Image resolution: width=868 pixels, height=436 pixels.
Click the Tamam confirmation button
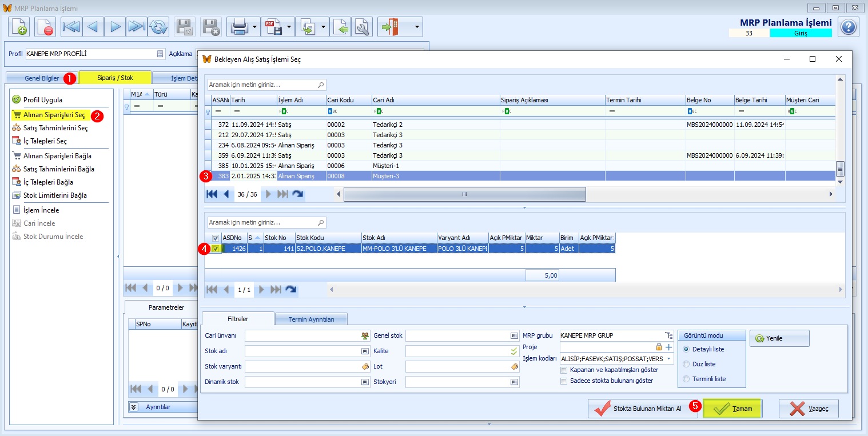coord(732,409)
